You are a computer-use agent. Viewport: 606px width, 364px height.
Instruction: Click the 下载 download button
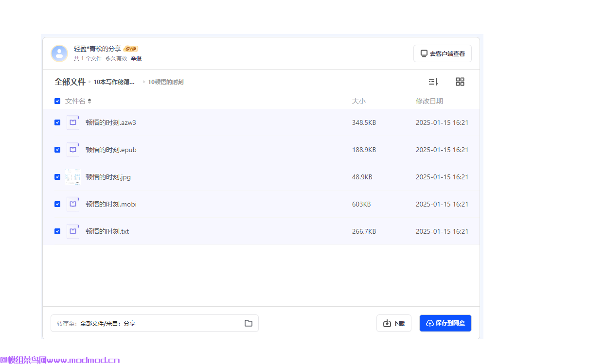tap(394, 323)
